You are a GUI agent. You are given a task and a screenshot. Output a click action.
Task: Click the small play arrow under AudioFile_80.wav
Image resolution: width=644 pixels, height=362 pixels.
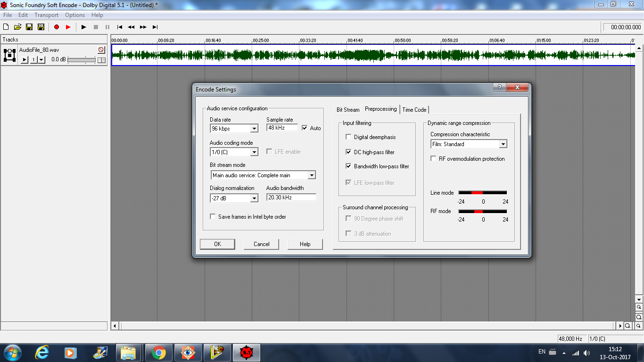(x=25, y=60)
